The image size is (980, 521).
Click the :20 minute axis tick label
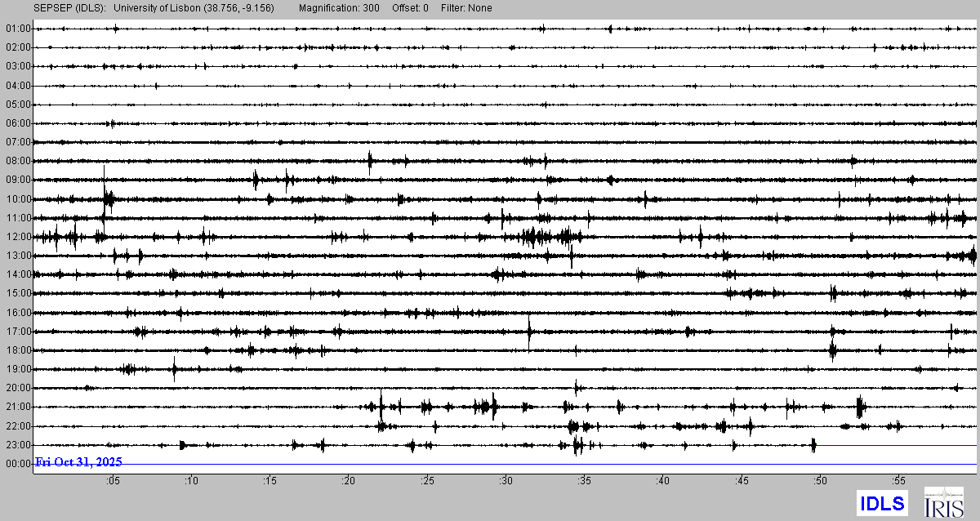pyautogui.click(x=348, y=481)
